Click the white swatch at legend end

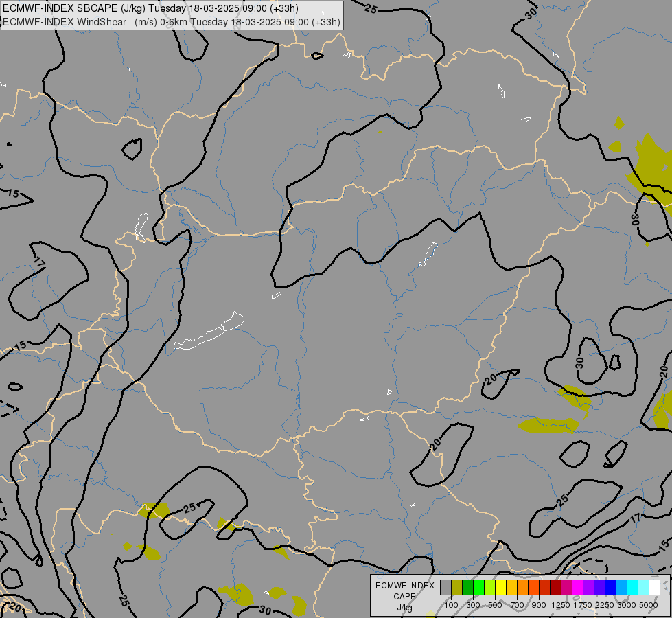click(655, 587)
